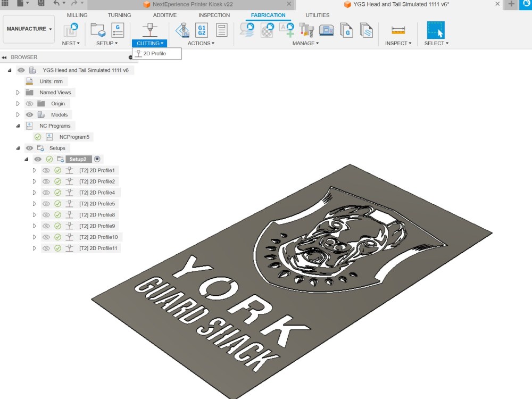Click the green status check of 2D Profile1

[57, 170]
